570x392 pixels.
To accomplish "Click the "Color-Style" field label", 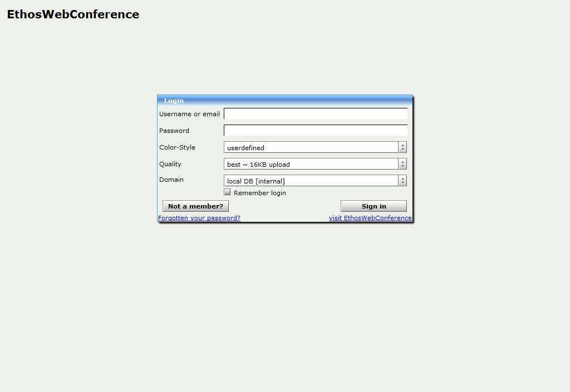I will point(177,147).
